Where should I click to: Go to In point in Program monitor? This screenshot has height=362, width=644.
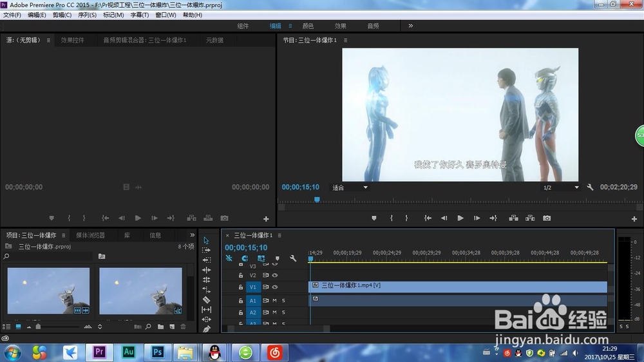(x=428, y=218)
